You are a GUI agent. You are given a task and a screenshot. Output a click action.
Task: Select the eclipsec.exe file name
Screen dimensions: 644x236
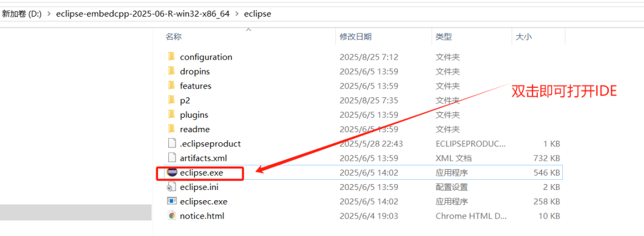point(203,201)
